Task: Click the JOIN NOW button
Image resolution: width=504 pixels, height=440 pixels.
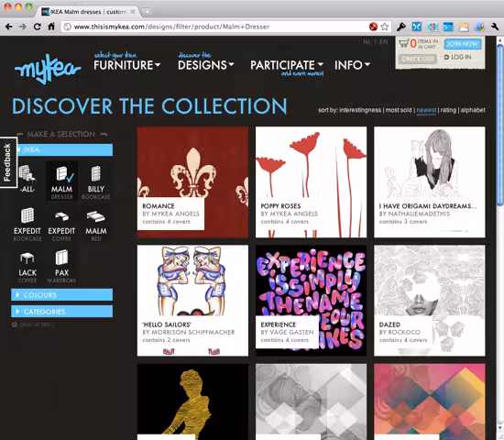Action: pyautogui.click(x=463, y=44)
